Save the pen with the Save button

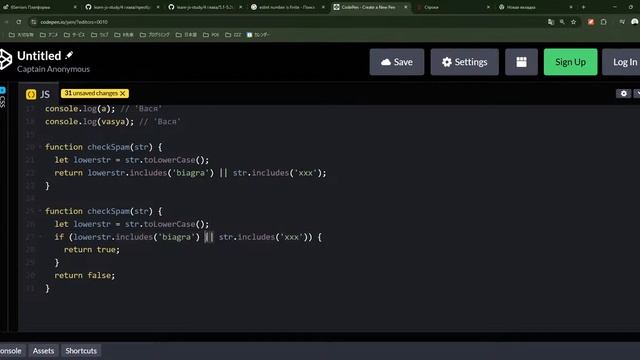pos(397,62)
